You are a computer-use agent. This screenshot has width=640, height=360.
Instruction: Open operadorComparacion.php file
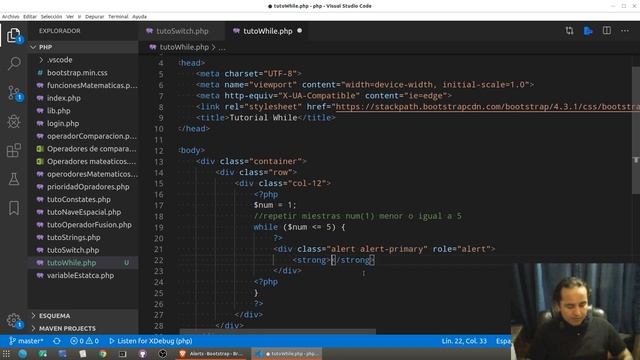[83, 136]
